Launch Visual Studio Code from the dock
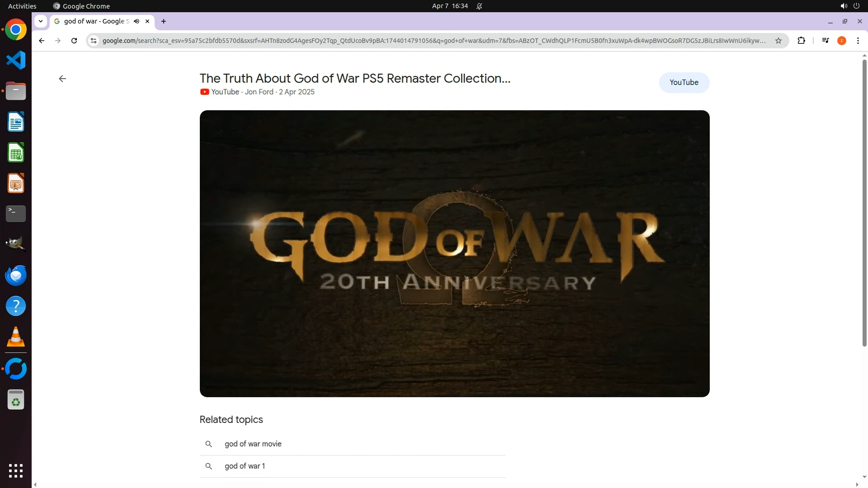The width and height of the screenshot is (868, 488). [16, 60]
